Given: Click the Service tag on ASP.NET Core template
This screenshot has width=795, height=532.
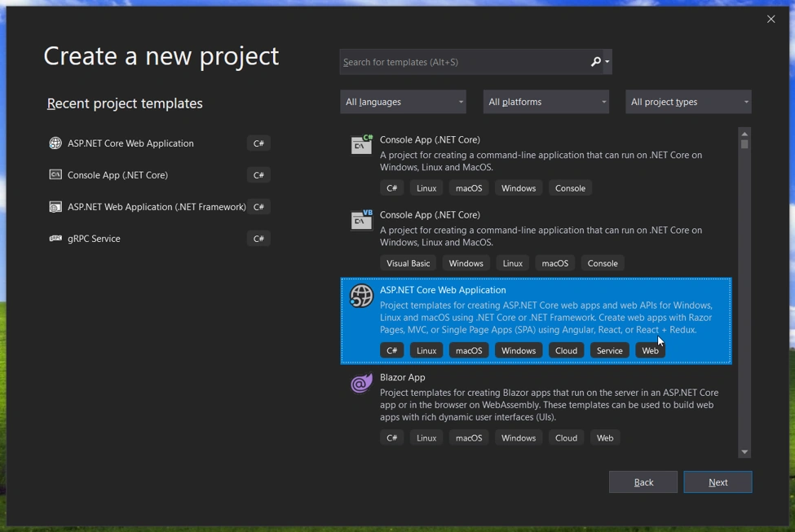Looking at the screenshot, I should [x=609, y=350].
